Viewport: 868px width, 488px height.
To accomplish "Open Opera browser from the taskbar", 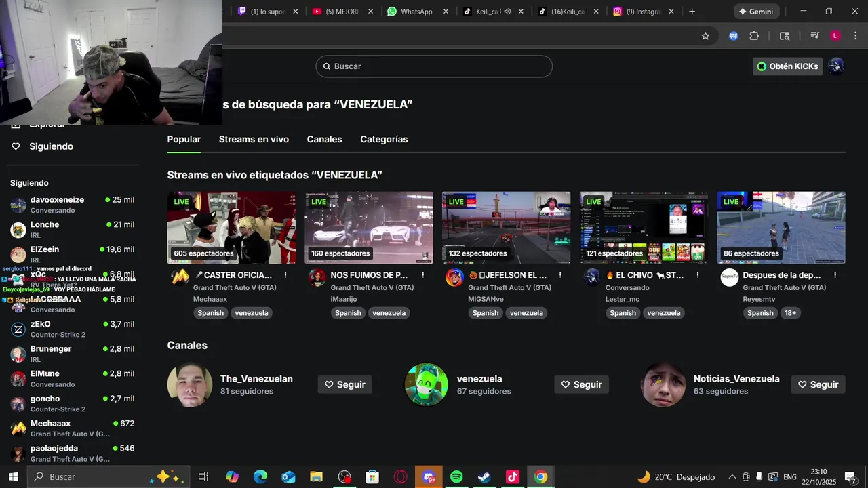I will (x=401, y=477).
